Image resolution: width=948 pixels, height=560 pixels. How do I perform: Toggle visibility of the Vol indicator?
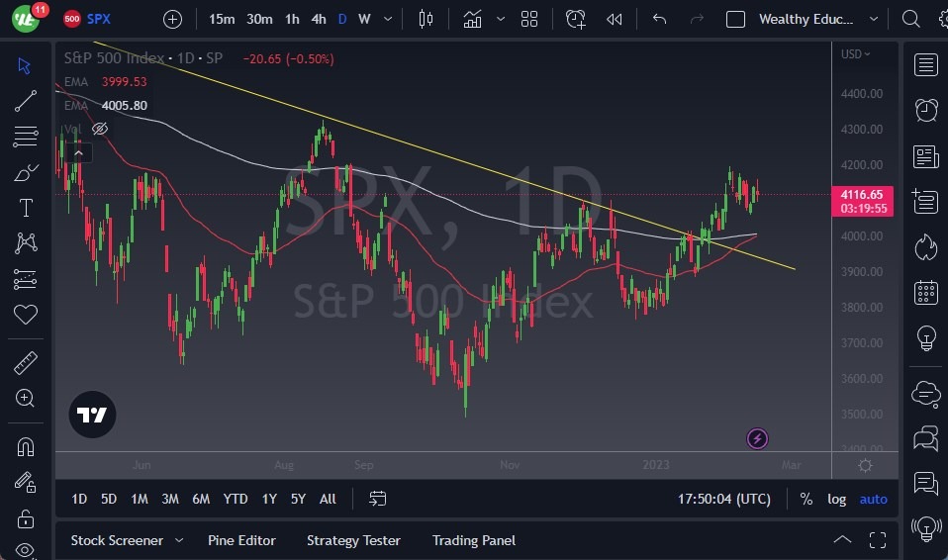[x=100, y=129]
